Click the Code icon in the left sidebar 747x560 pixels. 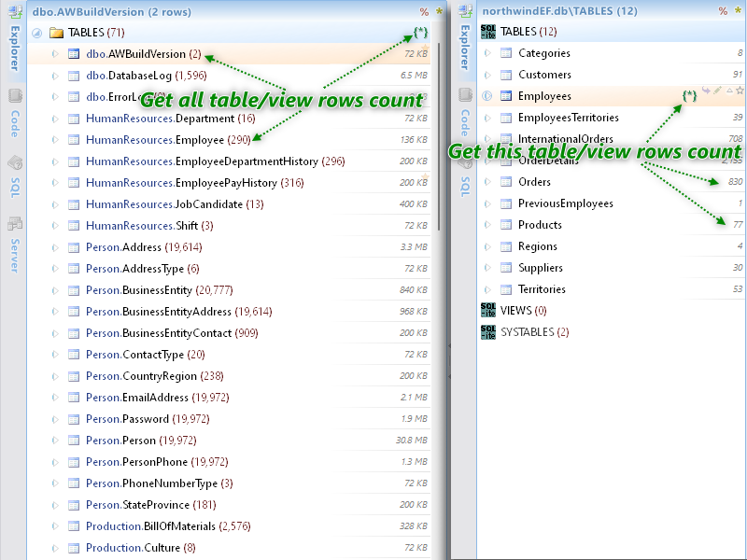tap(15, 96)
